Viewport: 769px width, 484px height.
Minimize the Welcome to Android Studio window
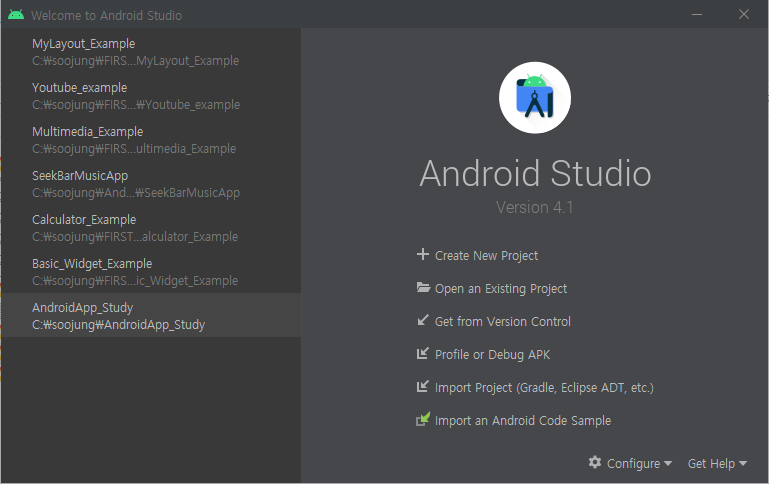point(697,15)
